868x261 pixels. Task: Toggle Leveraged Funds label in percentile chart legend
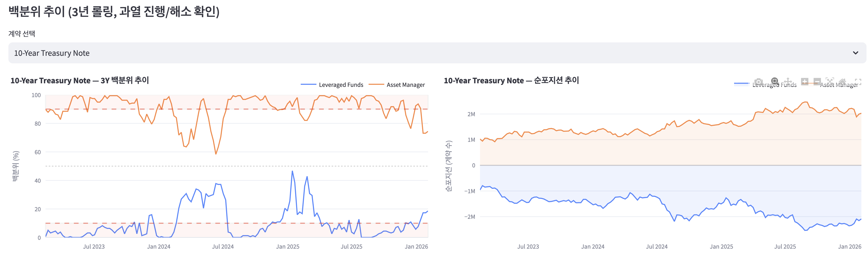coord(341,85)
